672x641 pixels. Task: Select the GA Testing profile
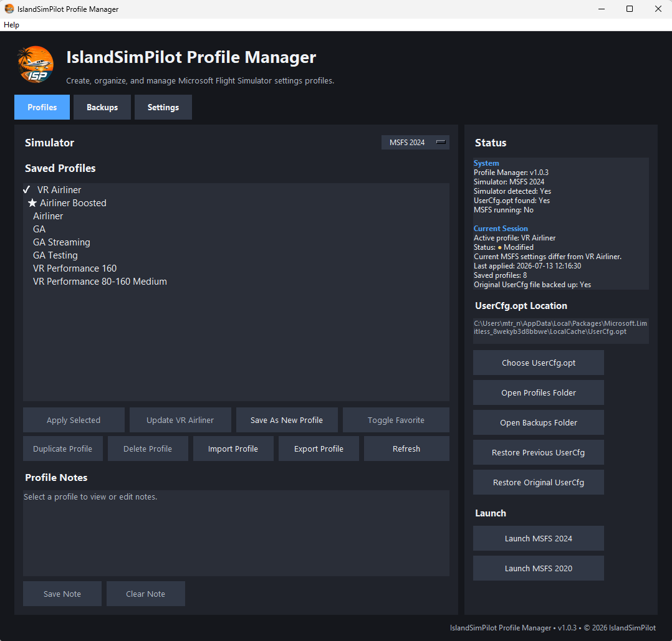(236, 255)
